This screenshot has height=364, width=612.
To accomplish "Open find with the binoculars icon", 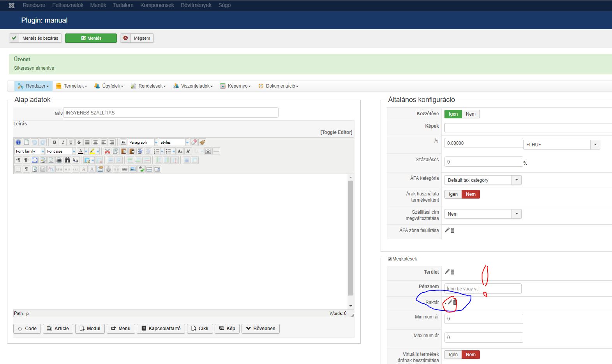I will coord(67,160).
